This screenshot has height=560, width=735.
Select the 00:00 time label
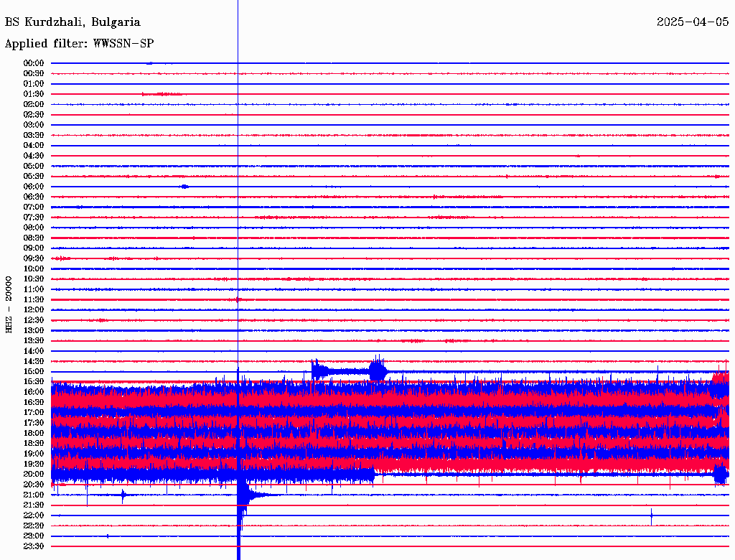point(34,63)
